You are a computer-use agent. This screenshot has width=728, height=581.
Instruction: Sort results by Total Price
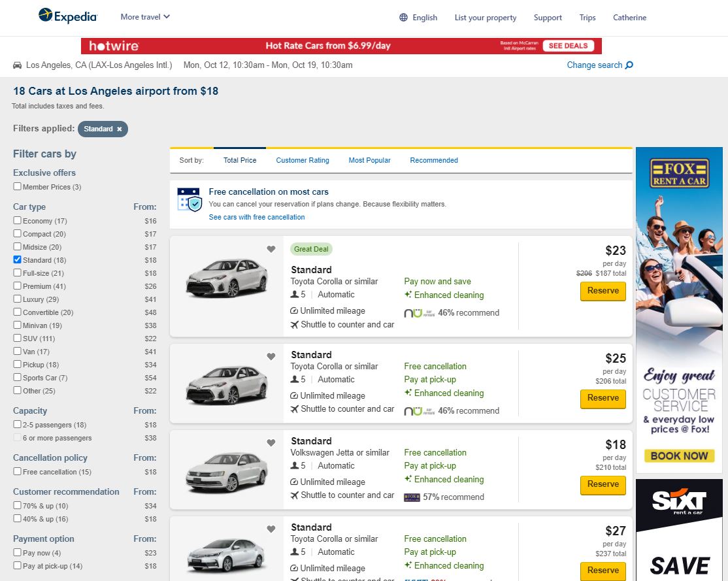[240, 160]
